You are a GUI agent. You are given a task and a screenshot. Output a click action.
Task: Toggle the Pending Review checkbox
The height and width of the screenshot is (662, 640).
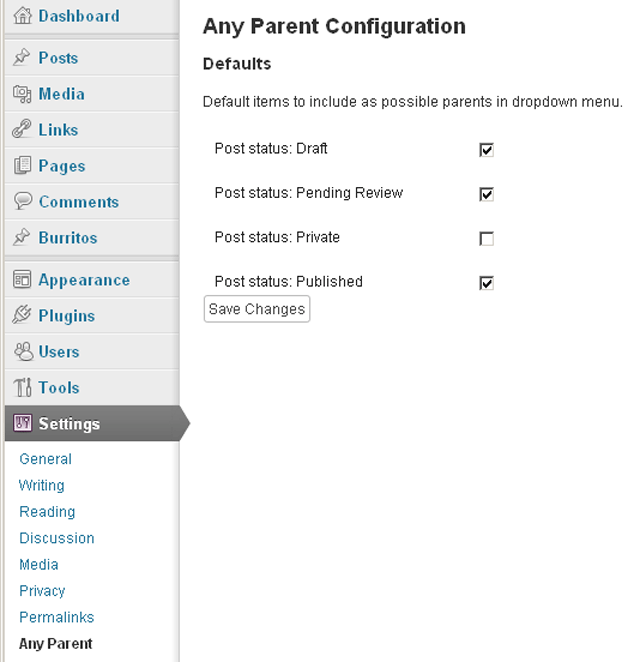[486, 194]
